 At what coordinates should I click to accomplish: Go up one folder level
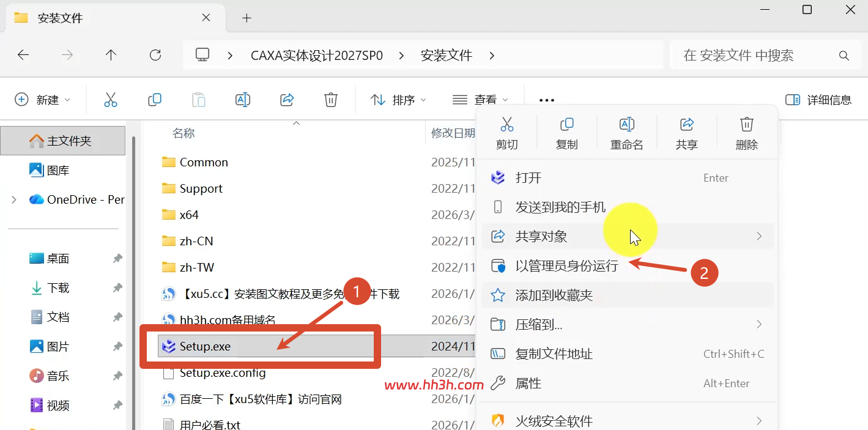(111, 55)
